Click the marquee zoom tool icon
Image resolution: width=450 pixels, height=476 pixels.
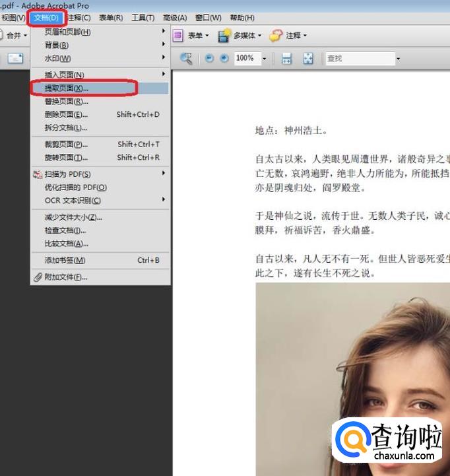pos(186,59)
